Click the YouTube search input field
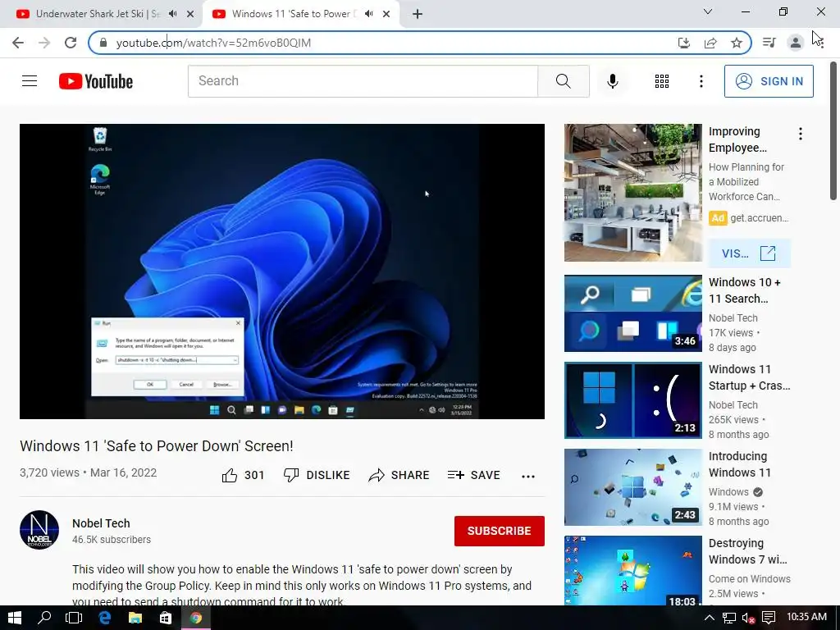The width and height of the screenshot is (840, 630). pos(363,81)
